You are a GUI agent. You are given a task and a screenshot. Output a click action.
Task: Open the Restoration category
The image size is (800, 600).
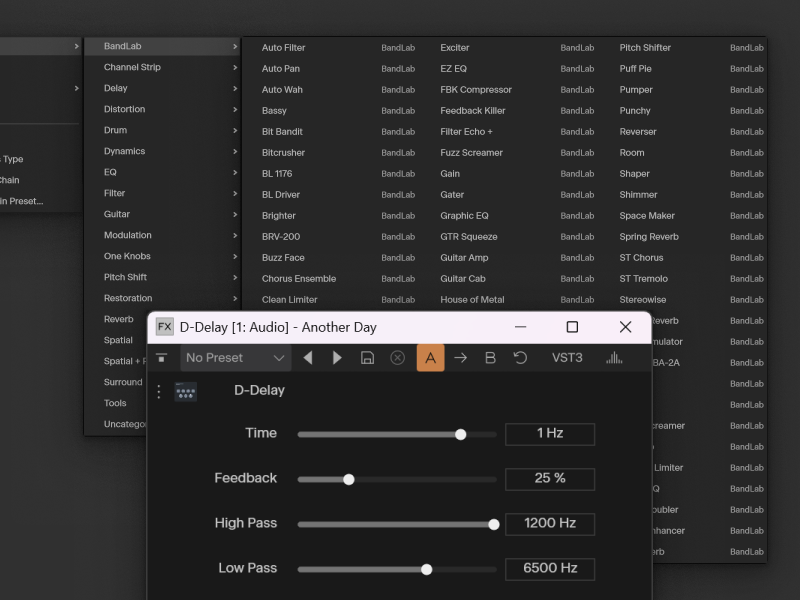[163, 298]
